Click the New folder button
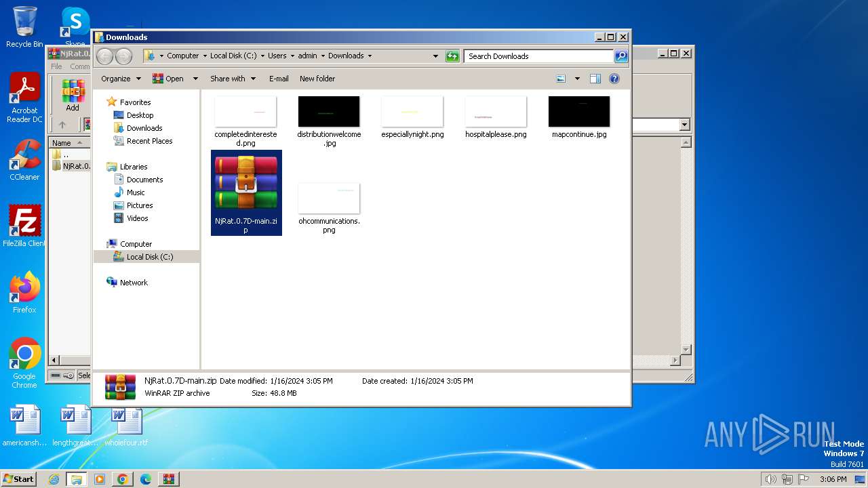 [x=317, y=79]
